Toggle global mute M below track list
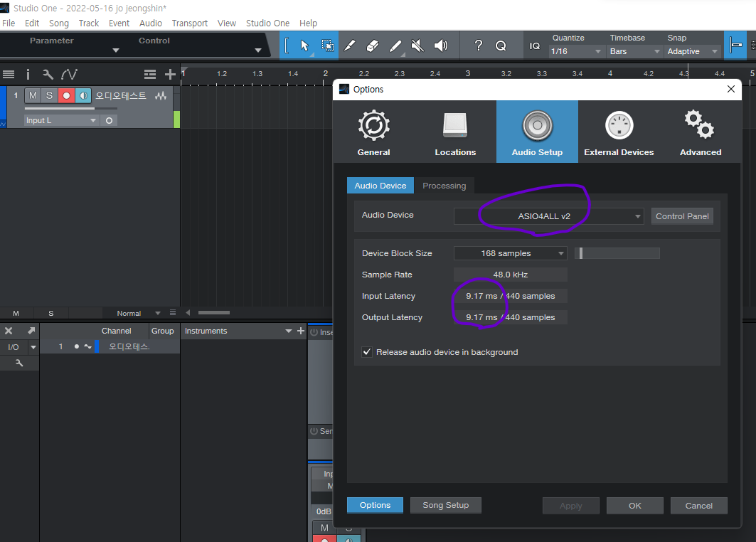The width and height of the screenshot is (756, 542). 16,314
